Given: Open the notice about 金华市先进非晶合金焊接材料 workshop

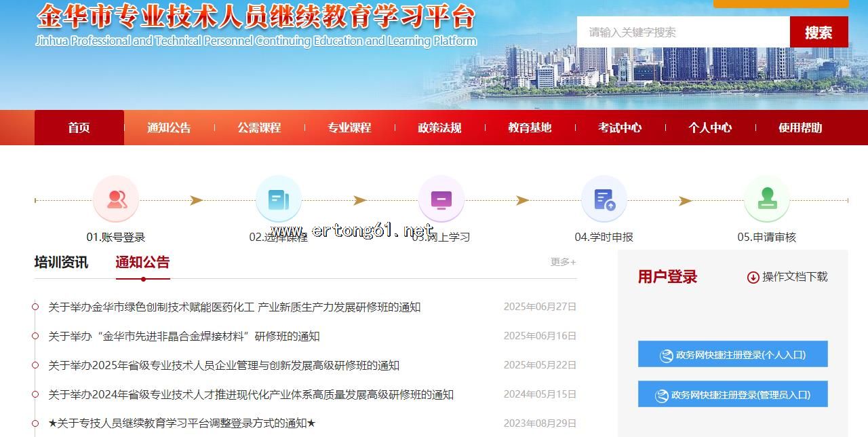Looking at the screenshot, I should 184,337.
